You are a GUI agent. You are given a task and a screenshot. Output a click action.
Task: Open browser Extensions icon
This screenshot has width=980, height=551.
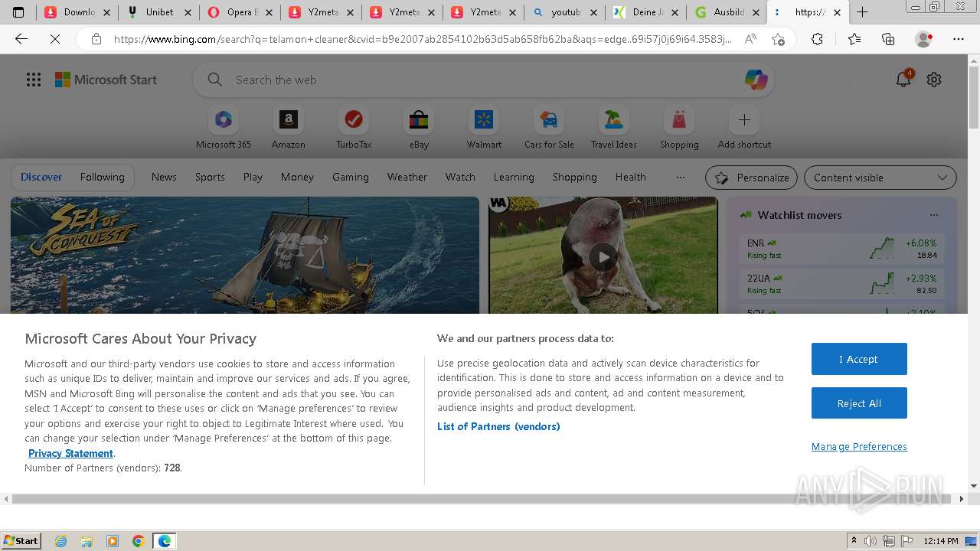817,39
